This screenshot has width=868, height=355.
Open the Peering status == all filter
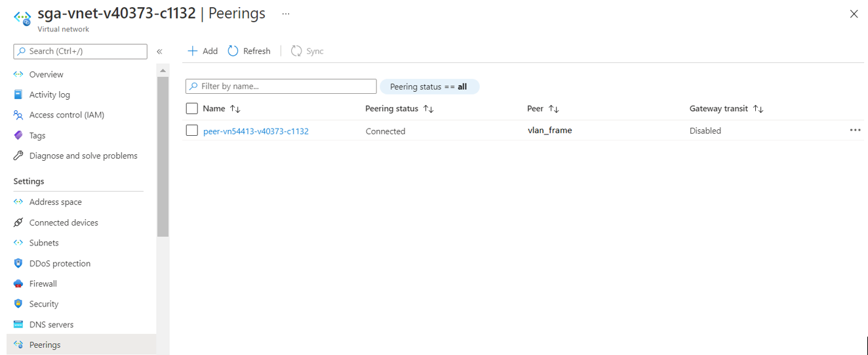(429, 87)
